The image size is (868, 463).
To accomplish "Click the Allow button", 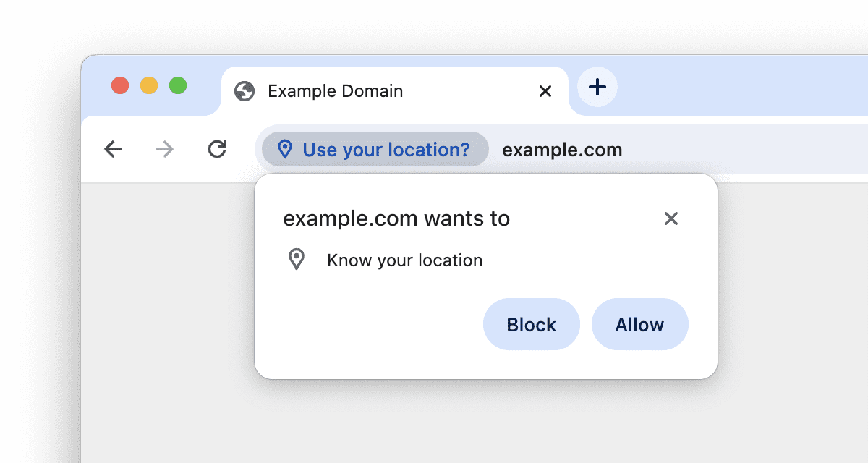I will pos(639,324).
